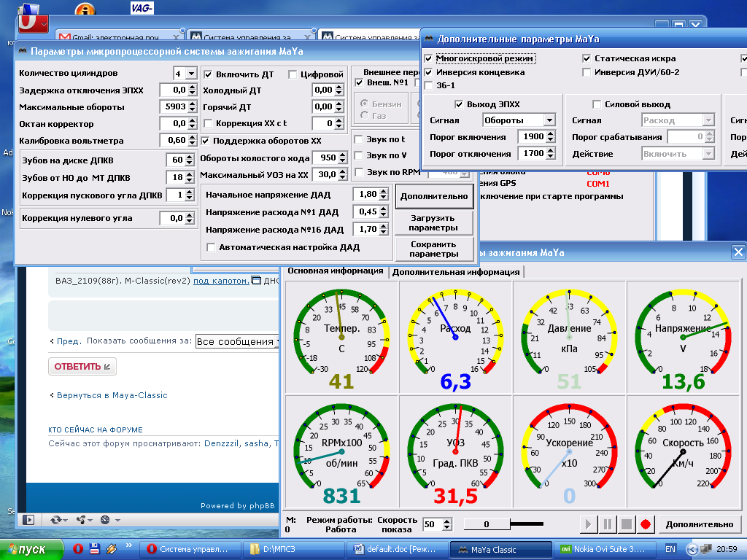The height and width of the screenshot is (560, 747).
Task: Open the Opera menu button
Action: pyautogui.click(x=33, y=23)
